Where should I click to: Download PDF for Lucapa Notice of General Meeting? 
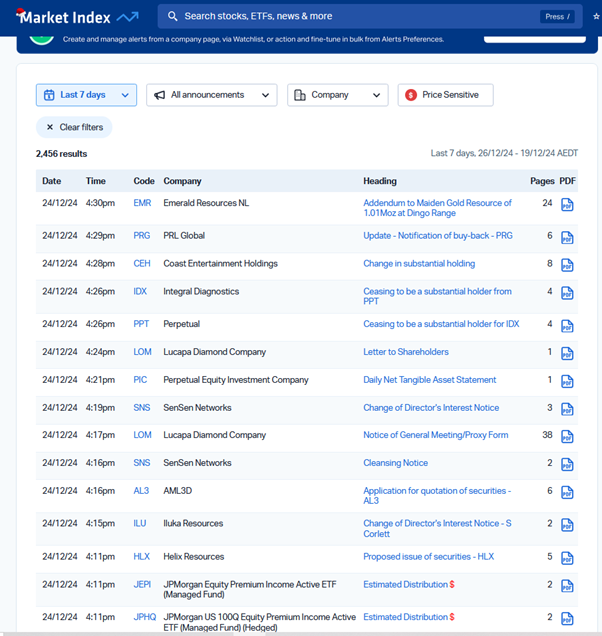[x=567, y=437]
